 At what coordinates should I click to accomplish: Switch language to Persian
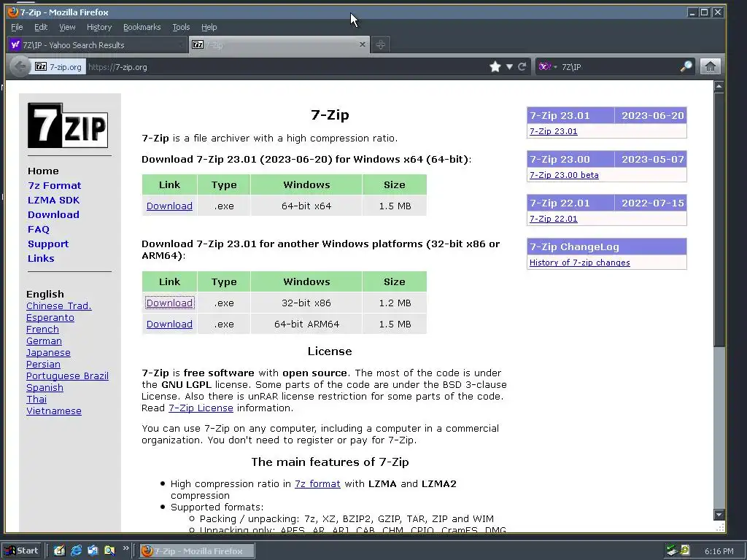pyautogui.click(x=43, y=365)
